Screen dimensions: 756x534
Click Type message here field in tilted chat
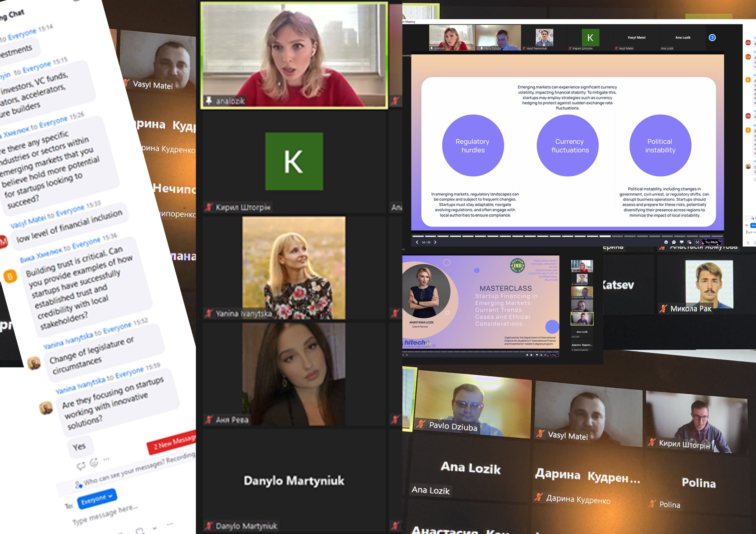tap(105, 515)
